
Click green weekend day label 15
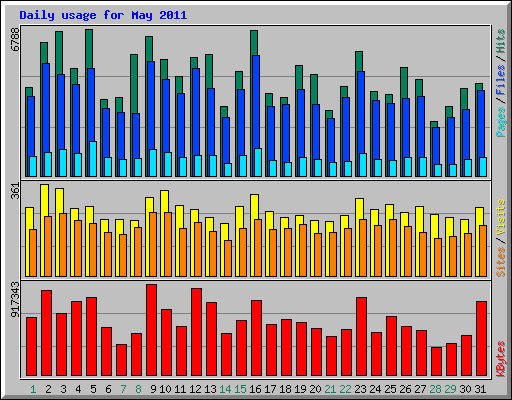(240, 389)
